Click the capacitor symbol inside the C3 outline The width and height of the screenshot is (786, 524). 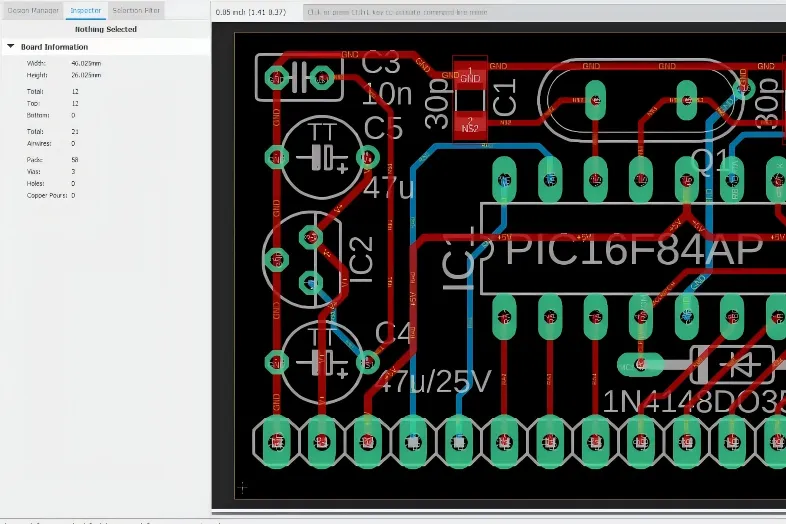coord(299,78)
